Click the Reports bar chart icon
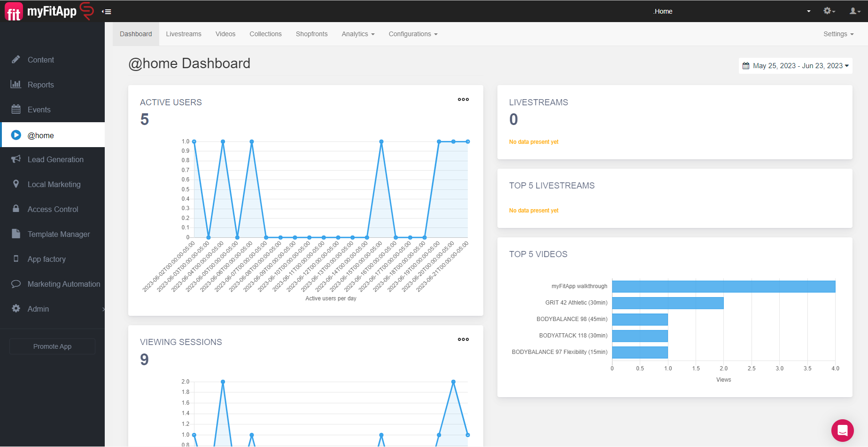The height and width of the screenshot is (447, 868). pyautogui.click(x=16, y=85)
